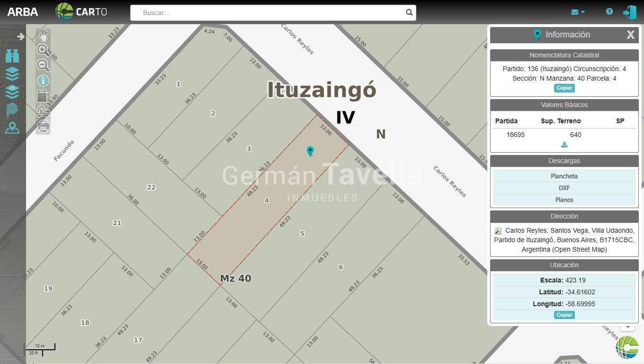Click the Open Street Map address icon

point(498,231)
